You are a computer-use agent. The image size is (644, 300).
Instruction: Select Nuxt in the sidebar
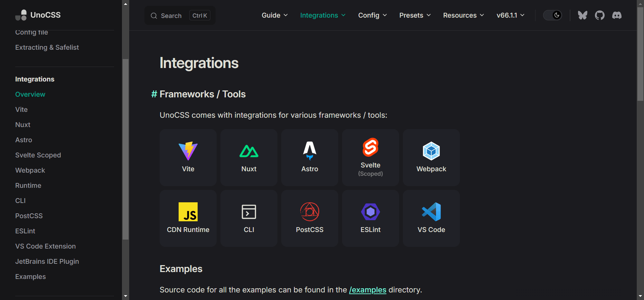pos(23,125)
